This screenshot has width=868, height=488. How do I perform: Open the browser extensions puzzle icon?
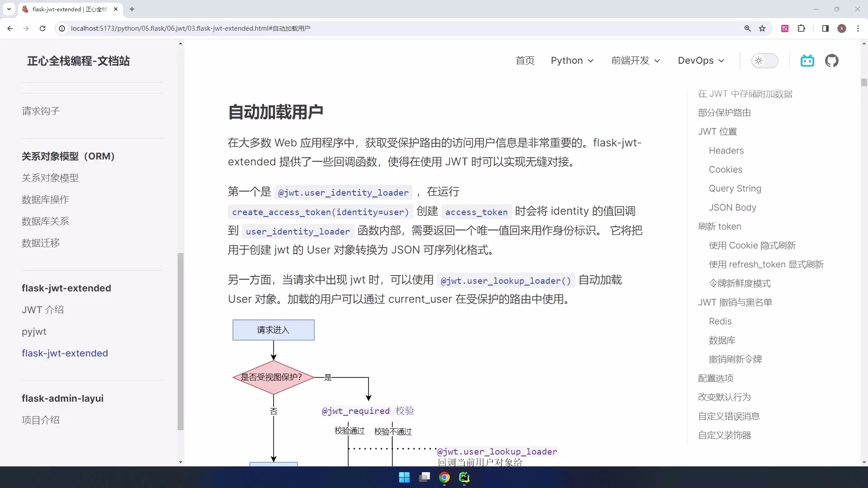click(x=802, y=28)
